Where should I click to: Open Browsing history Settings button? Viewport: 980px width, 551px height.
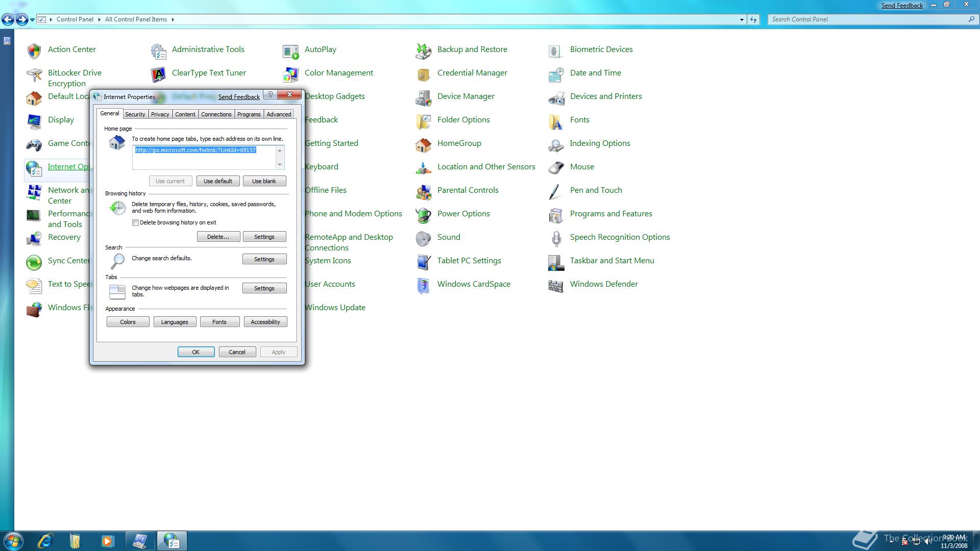click(264, 237)
